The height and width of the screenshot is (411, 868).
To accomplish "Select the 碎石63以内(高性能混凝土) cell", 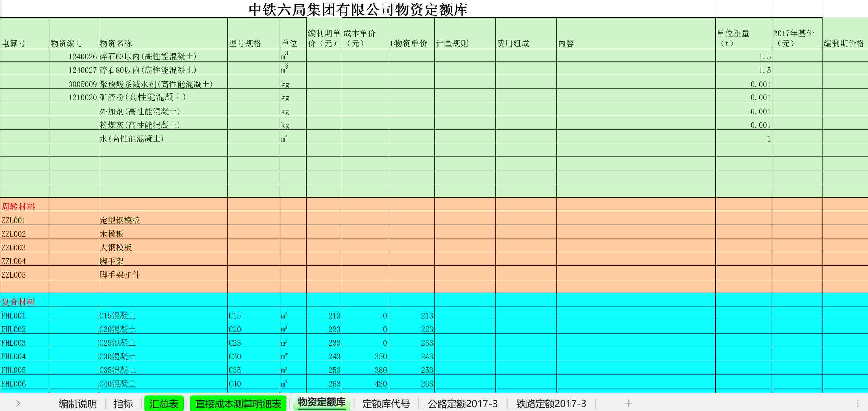I will [163, 55].
